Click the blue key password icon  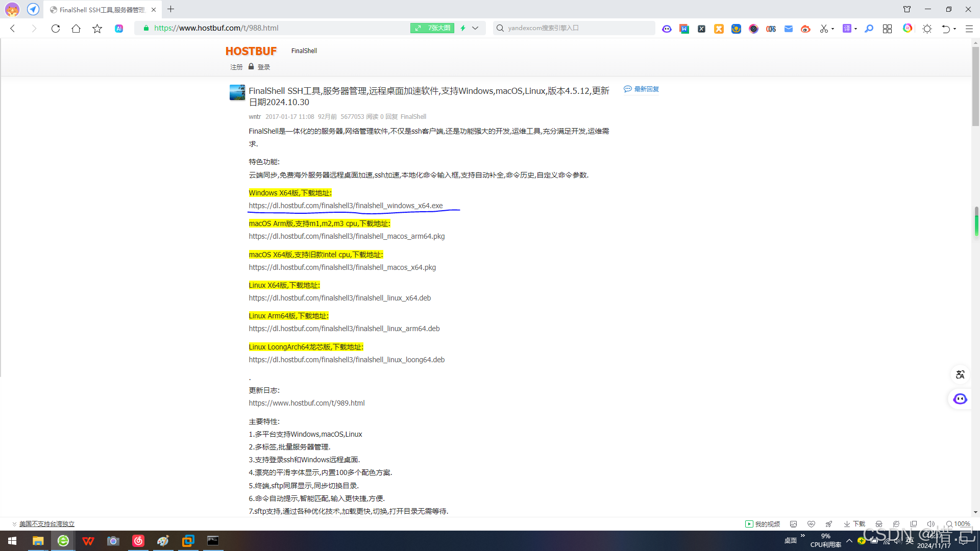point(869,29)
